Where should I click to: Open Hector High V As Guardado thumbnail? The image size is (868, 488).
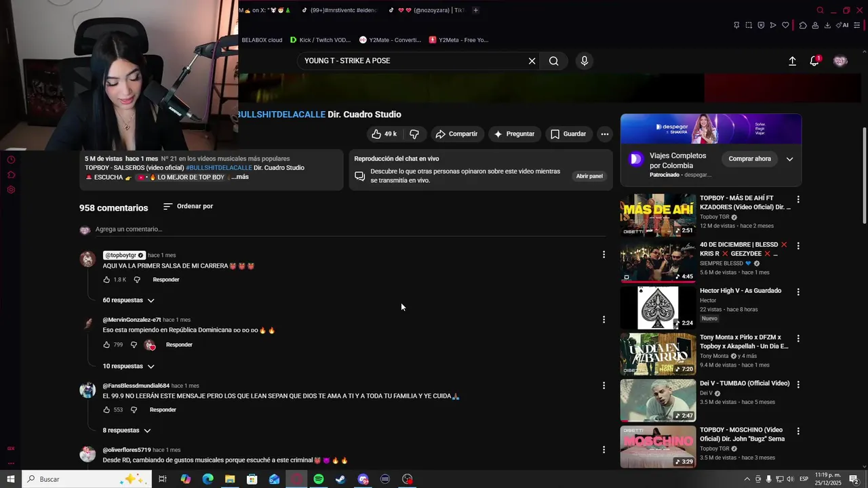click(x=658, y=308)
